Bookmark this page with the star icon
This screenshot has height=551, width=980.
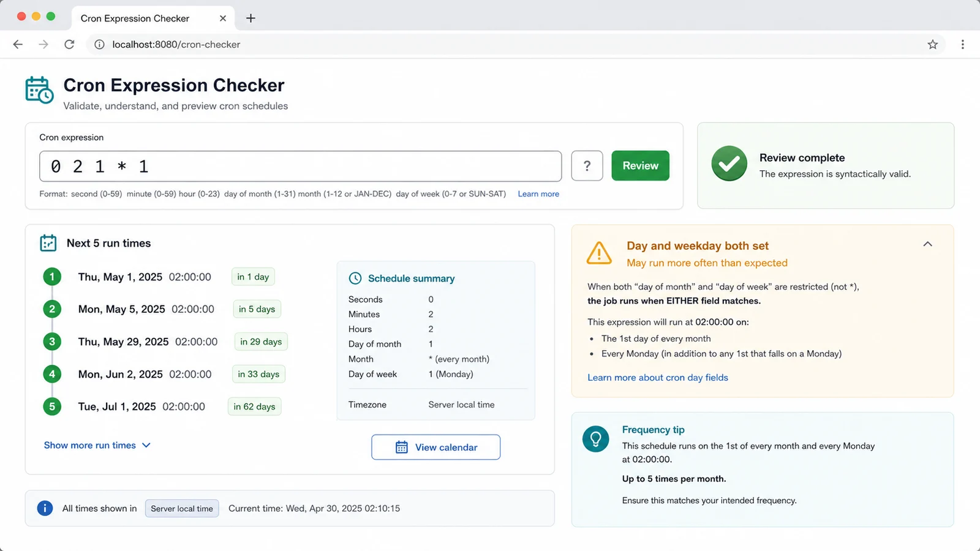(x=933, y=44)
